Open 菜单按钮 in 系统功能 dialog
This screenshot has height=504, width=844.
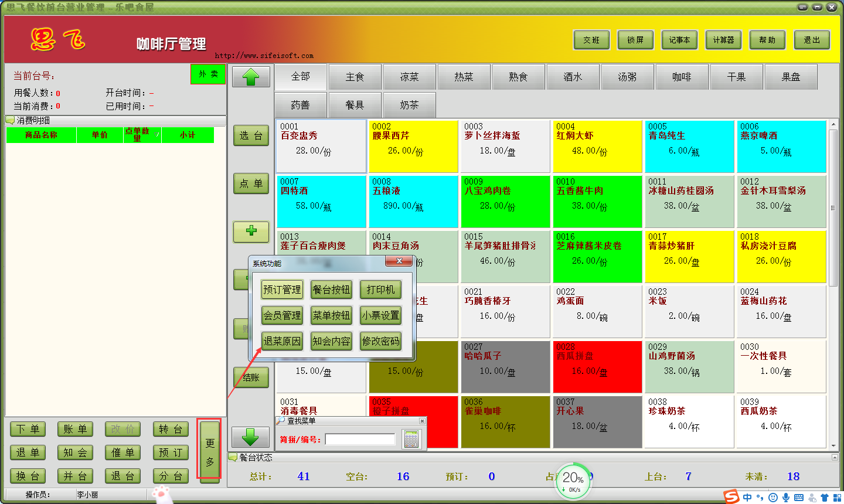(x=331, y=315)
